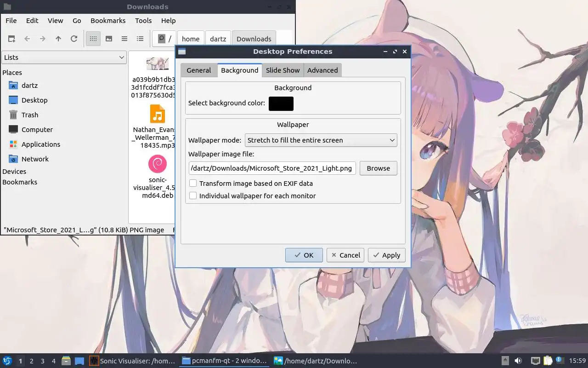Confirm Desktop Preferences with OK
Viewport: 588px width, 368px height.
304,255
